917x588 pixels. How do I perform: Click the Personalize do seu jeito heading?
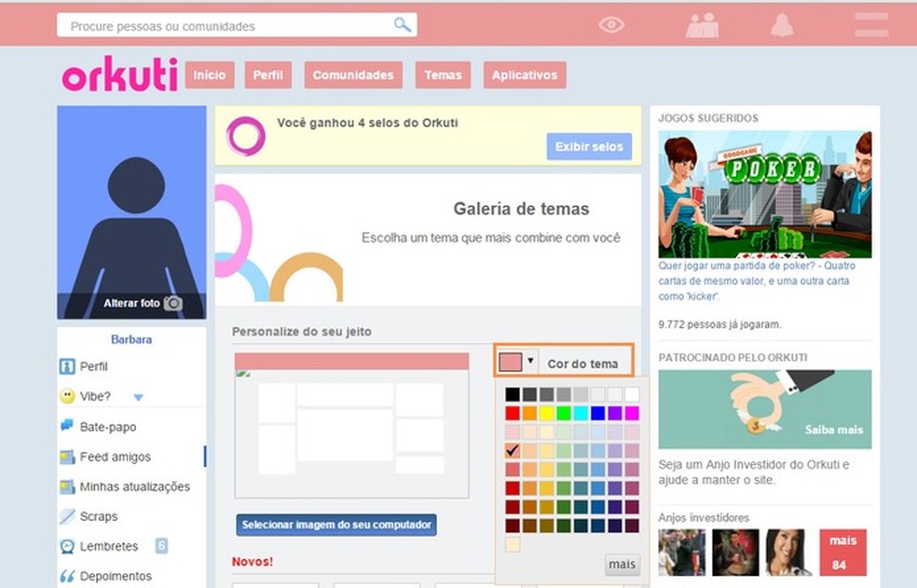pos(302,331)
